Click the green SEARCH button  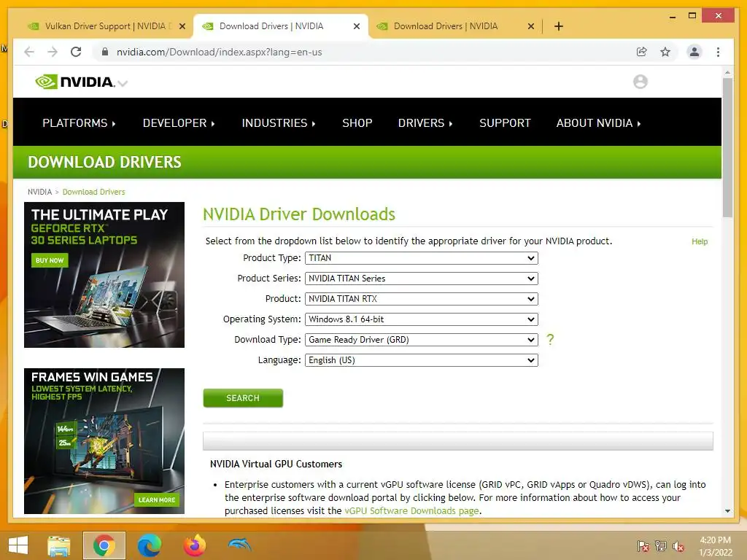coord(243,398)
